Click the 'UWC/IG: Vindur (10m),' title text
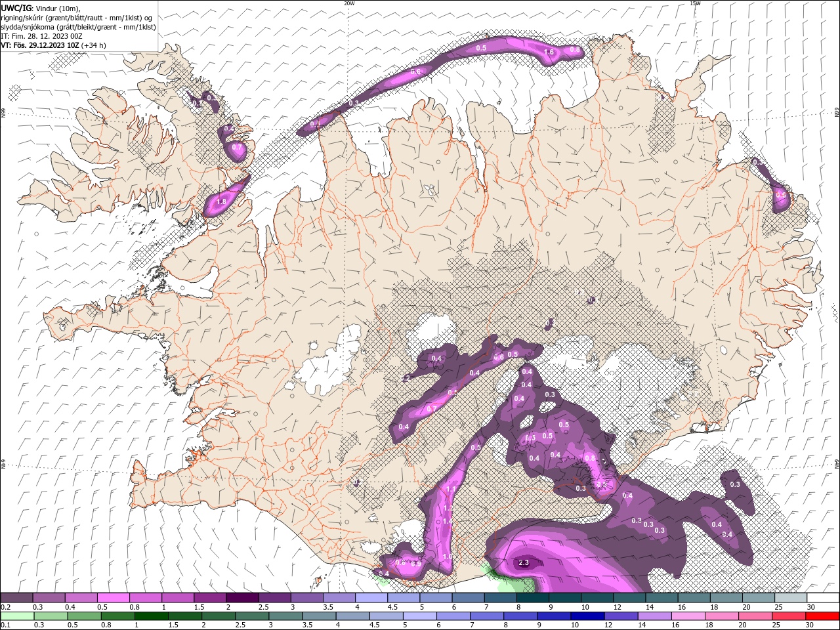Image resolution: width=840 pixels, height=630 pixels. click(41, 8)
